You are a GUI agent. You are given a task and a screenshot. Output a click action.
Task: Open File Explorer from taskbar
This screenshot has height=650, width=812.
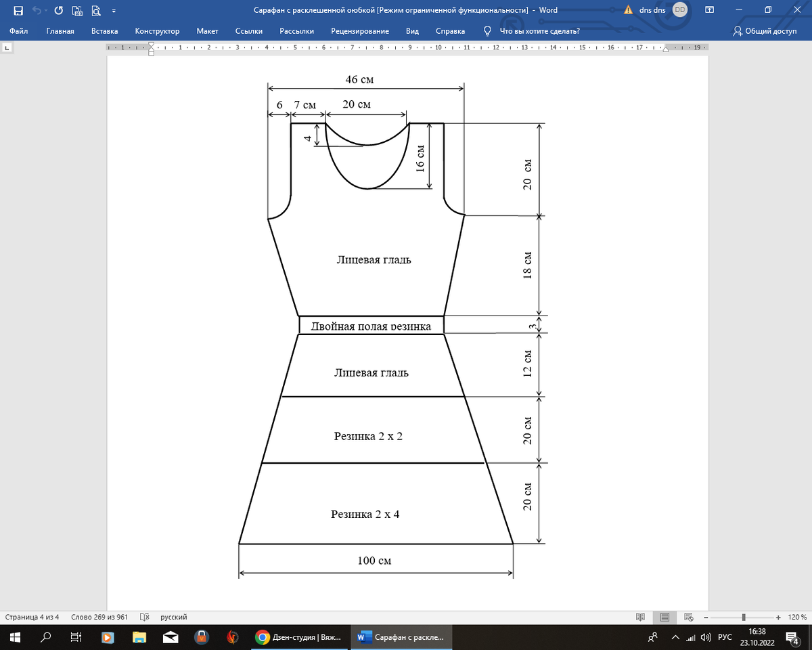click(x=139, y=637)
